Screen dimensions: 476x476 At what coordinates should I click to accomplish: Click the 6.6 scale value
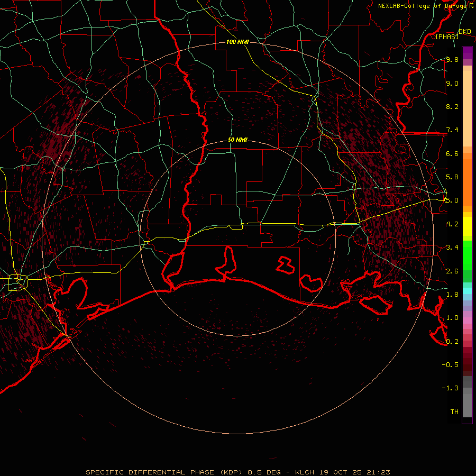click(x=452, y=153)
